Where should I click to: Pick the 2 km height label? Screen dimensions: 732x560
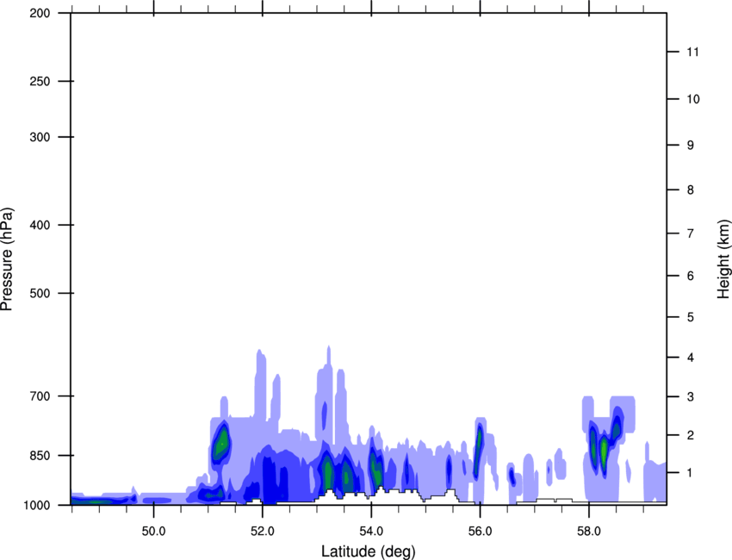(x=691, y=435)
